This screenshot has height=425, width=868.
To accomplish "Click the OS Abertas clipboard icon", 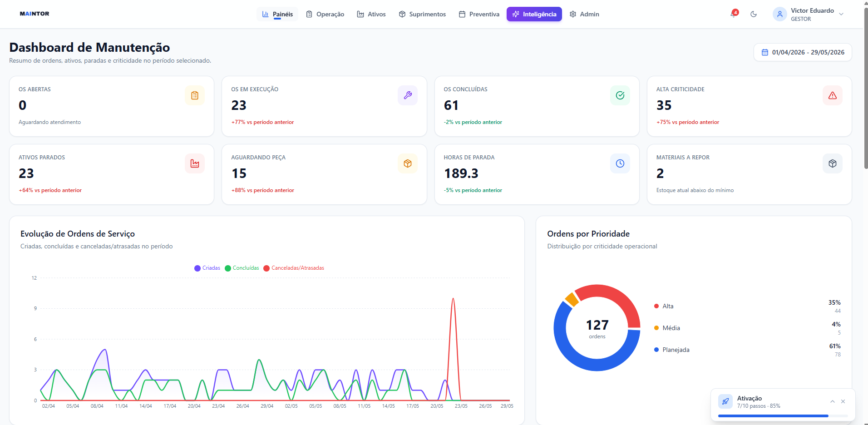I will point(195,95).
